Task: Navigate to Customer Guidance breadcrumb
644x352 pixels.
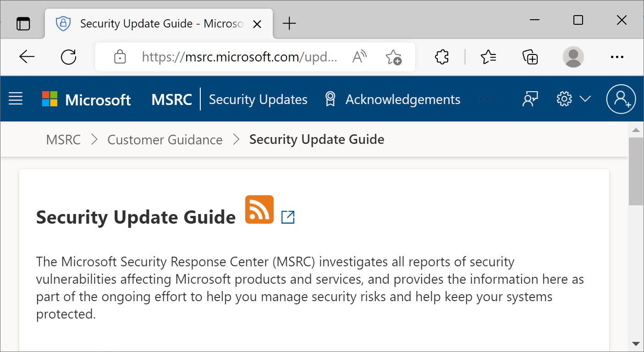Action: 165,139
